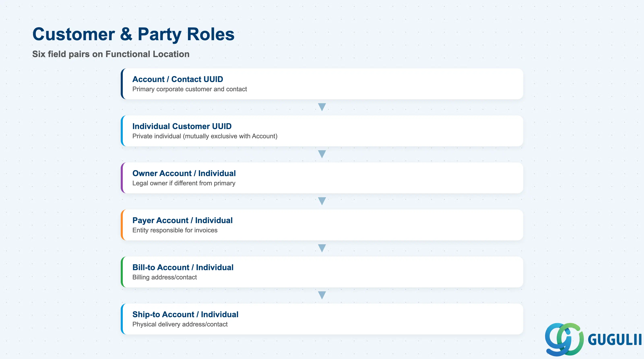
Task: Click the Bill-to Account / Individual heading
Action: 183,267
